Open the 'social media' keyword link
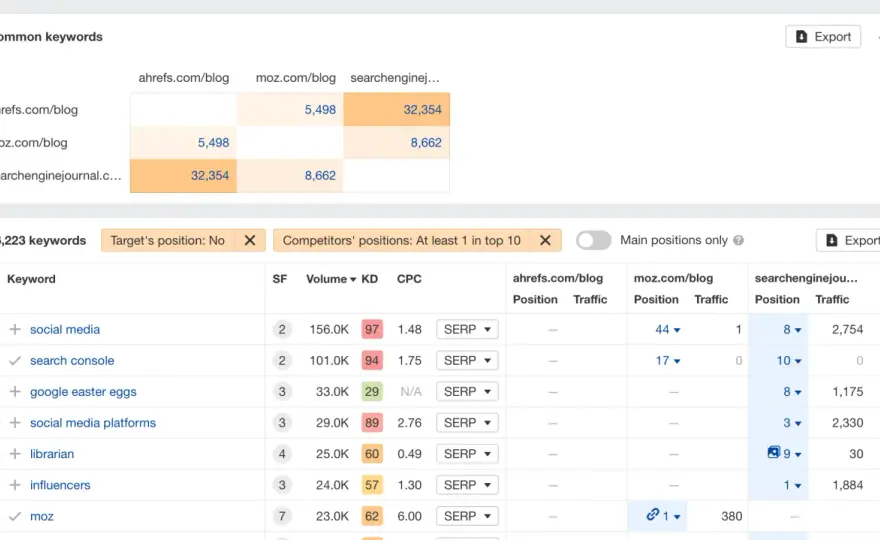Image resolution: width=880 pixels, height=540 pixels. click(x=65, y=330)
